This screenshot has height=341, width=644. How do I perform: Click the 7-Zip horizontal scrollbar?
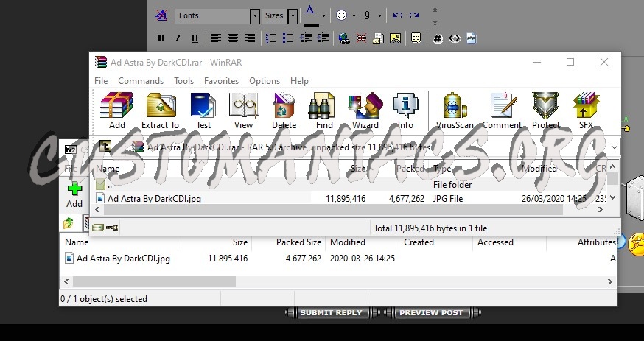(154, 281)
